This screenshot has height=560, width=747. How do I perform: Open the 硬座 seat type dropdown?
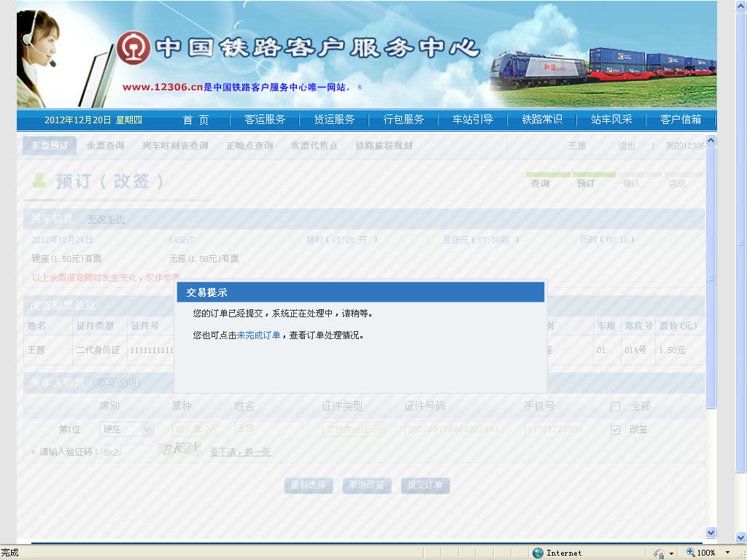point(127,429)
